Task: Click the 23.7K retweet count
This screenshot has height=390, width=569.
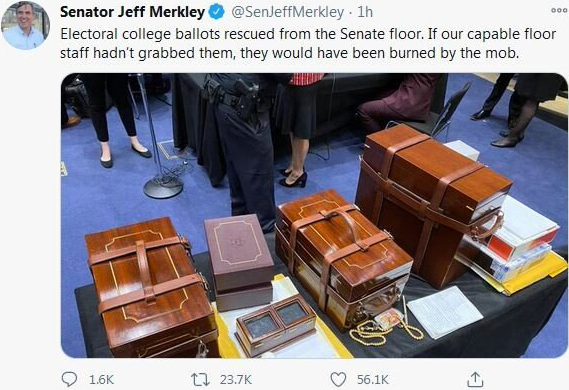Action: [236, 380]
